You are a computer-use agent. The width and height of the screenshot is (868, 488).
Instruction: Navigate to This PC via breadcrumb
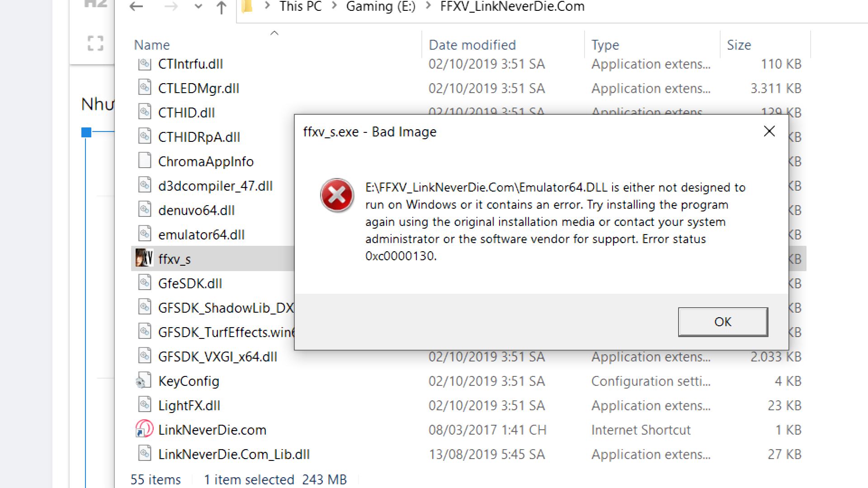click(300, 7)
